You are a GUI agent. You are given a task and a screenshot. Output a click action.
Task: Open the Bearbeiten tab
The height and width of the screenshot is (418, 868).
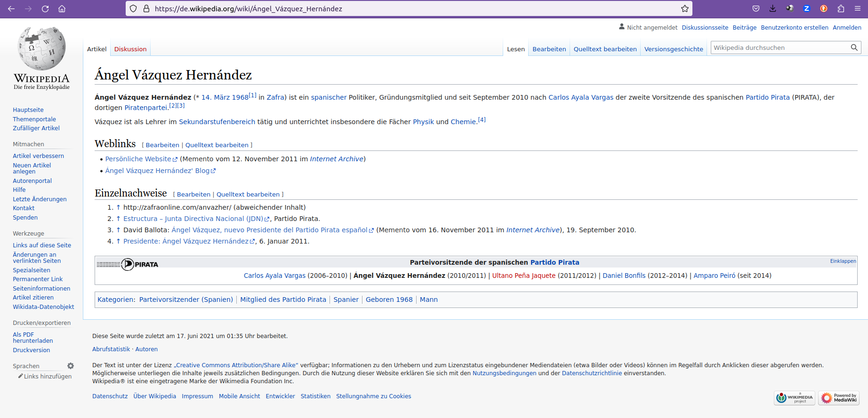(x=549, y=49)
